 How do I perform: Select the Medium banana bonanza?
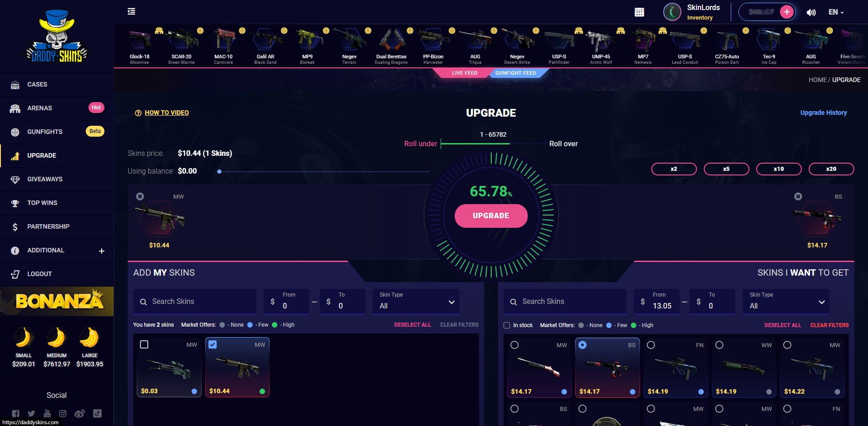[57, 347]
